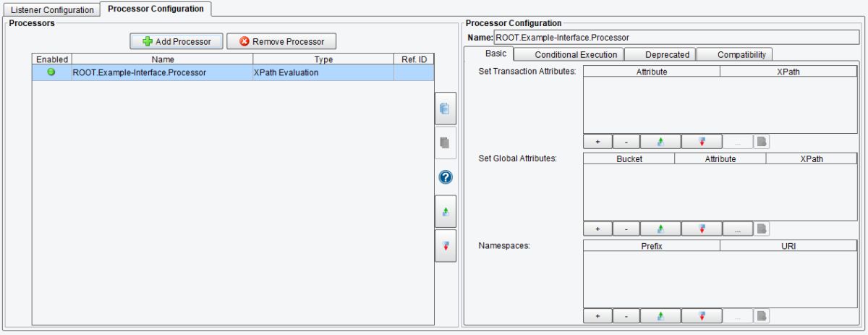Viewport: 868px width, 335px height.
Task: Click Bucket column header
Action: [x=629, y=158]
